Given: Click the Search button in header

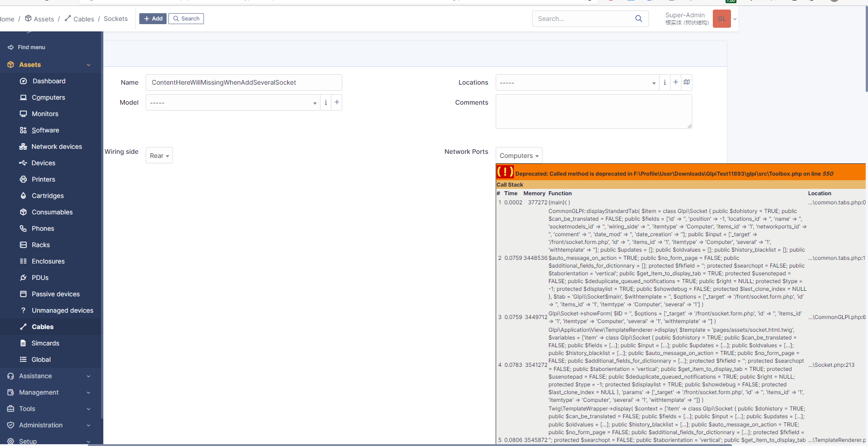Looking at the screenshot, I should [186, 19].
